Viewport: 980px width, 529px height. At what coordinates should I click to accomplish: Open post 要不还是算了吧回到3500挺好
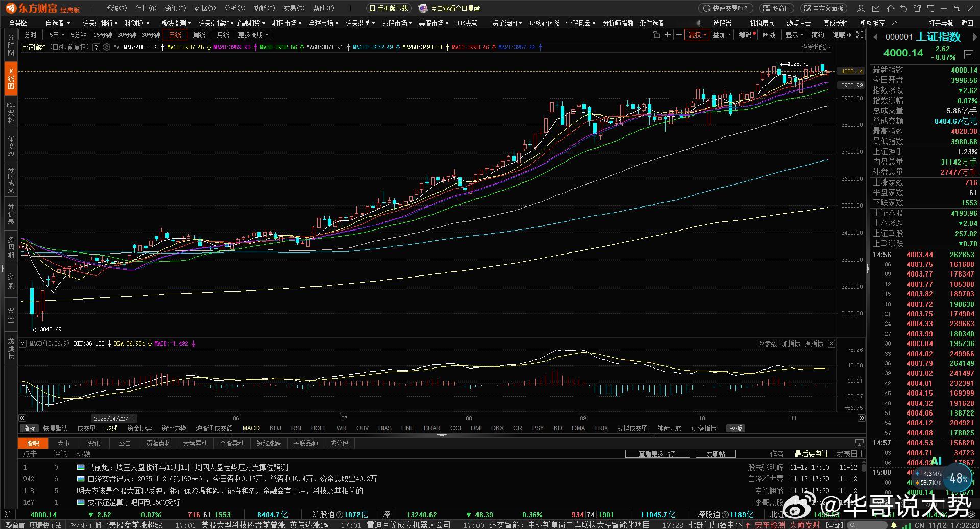[134, 502]
